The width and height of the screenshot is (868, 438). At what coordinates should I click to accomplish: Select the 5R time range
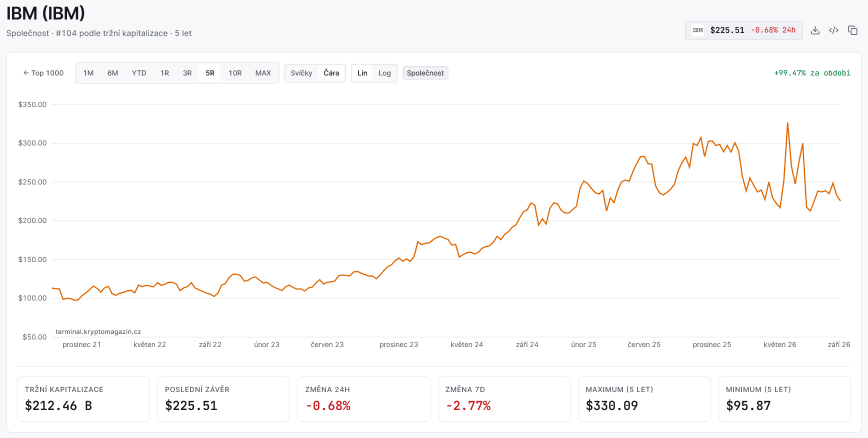210,73
